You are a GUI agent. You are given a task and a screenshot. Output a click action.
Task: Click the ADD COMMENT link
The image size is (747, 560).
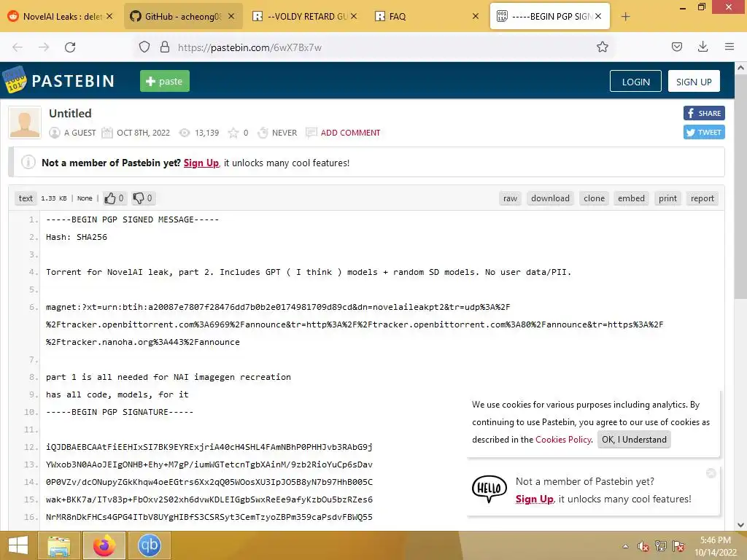pos(350,133)
